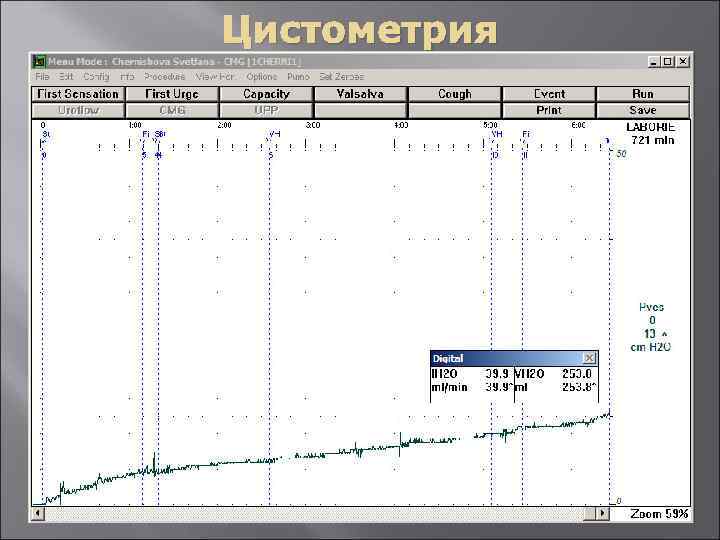Select the Uroflow procedure button
The width and height of the screenshot is (720, 540).
(x=78, y=111)
